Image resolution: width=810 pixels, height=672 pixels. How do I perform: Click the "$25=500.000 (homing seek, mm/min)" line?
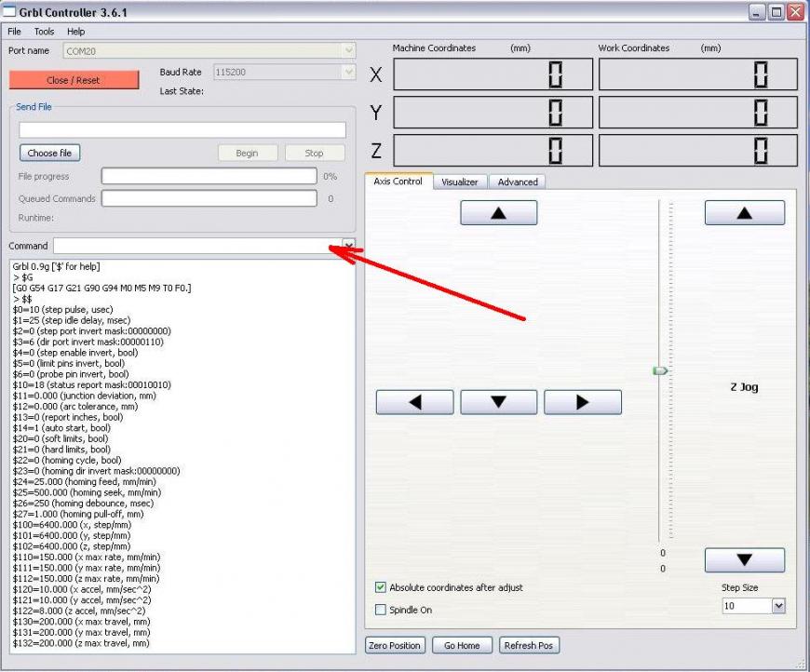tap(87, 492)
